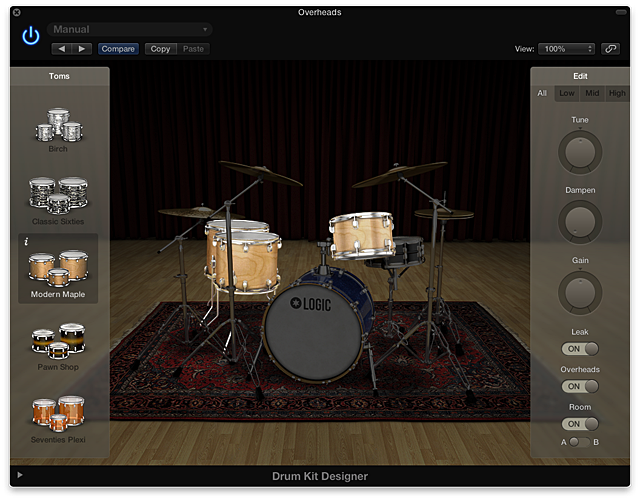Click the left crash cymbal
Image resolution: width=640 pixels, height=500 pixels.
click(x=260, y=173)
